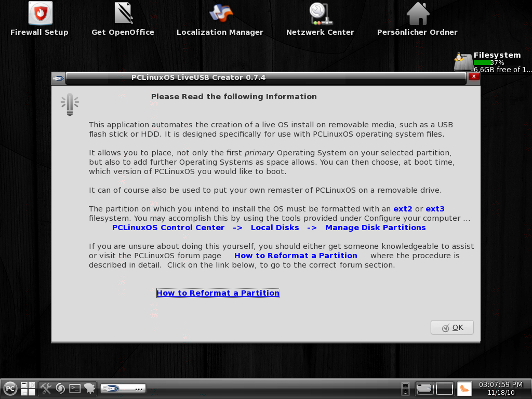532x399 pixels.
Task: Click the orange tray icon beside the clock
Action: [464, 388]
